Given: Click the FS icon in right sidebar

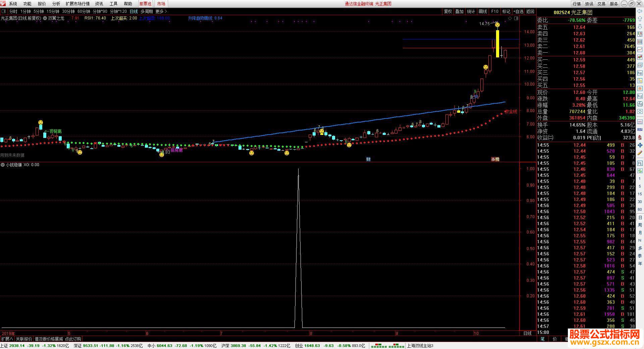Looking at the screenshot, I should pyautogui.click(x=640, y=163).
